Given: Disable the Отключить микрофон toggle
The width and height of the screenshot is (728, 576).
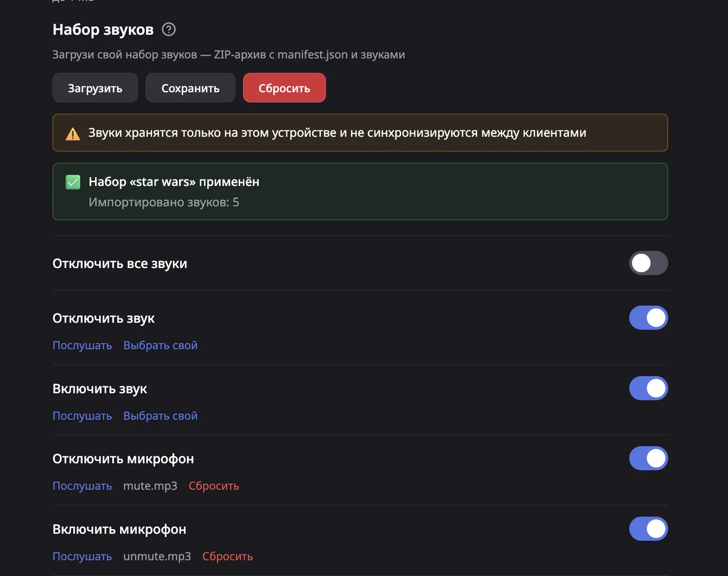Looking at the screenshot, I should pos(648,459).
